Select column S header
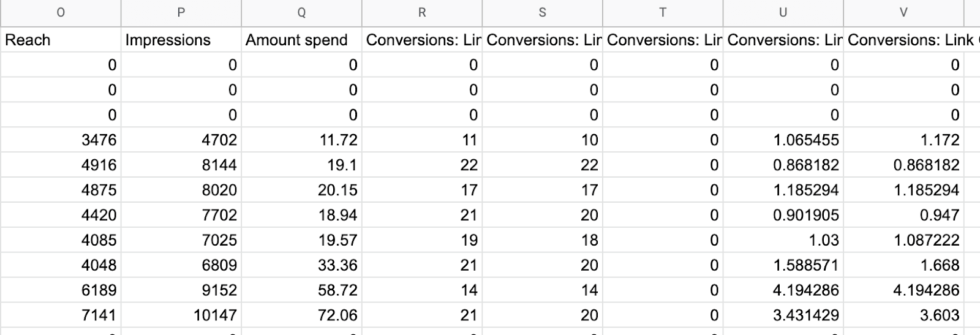980x335 pixels. pos(543,13)
